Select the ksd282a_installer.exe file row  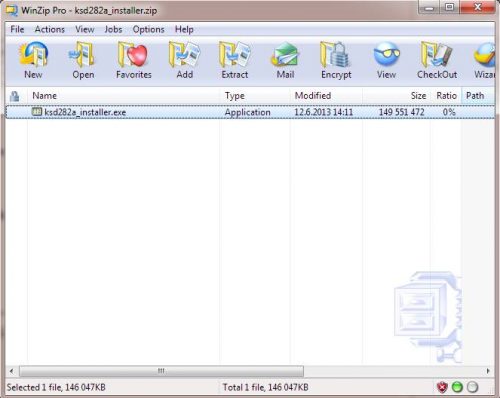coord(250,112)
